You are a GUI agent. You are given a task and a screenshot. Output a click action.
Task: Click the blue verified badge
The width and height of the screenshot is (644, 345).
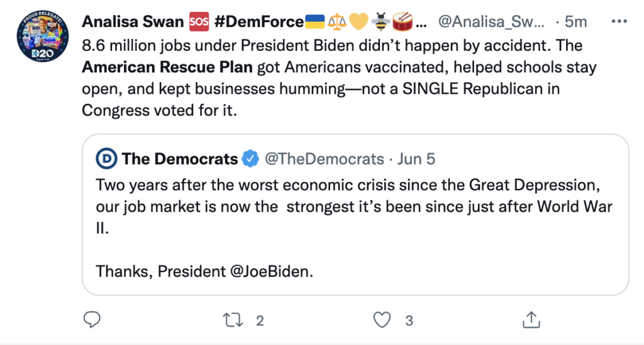tap(250, 159)
